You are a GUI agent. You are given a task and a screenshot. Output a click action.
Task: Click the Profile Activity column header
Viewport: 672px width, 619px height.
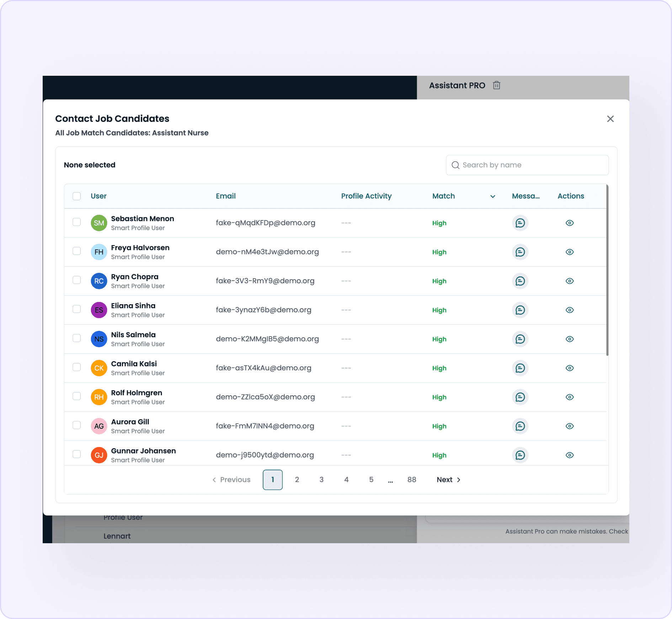click(366, 196)
